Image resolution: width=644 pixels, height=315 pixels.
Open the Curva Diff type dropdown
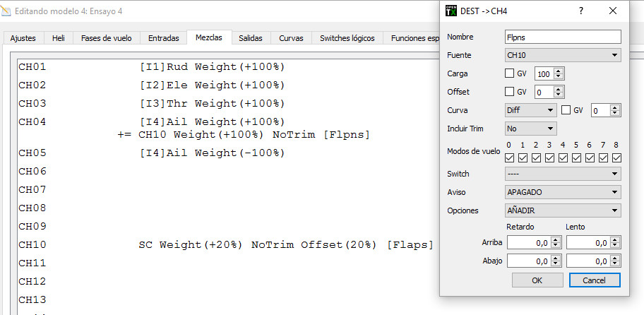(531, 110)
